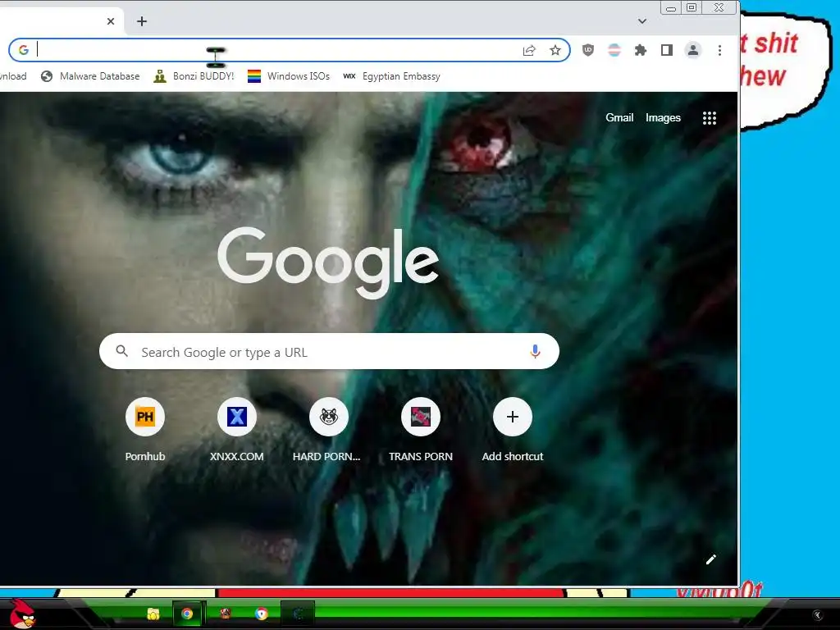Restore the Chrome window size
The height and width of the screenshot is (630, 840).
tap(692, 7)
